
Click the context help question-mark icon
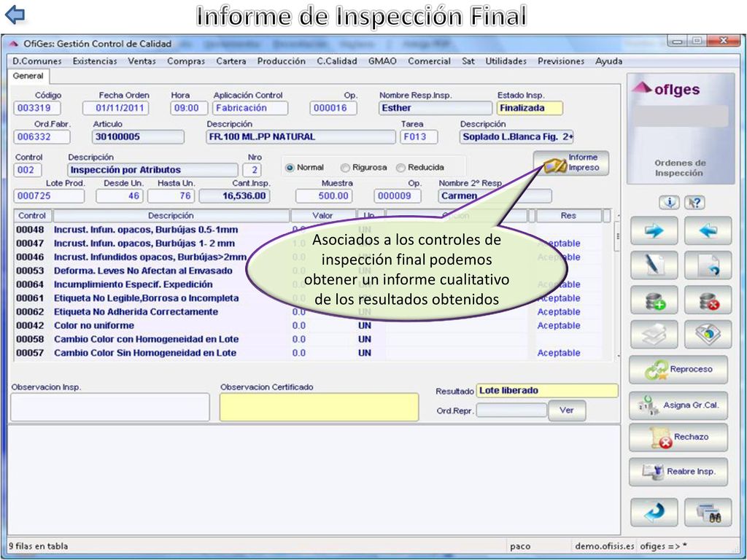694,203
